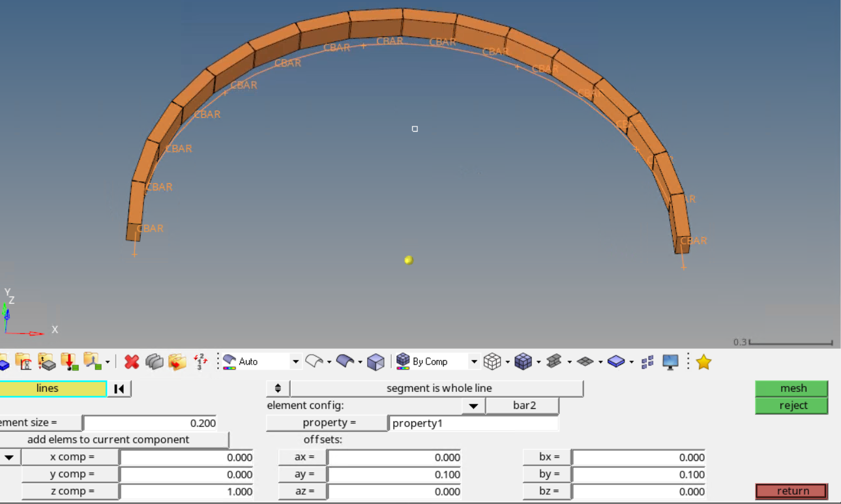
Task: Click the green reject button
Action: click(x=792, y=406)
